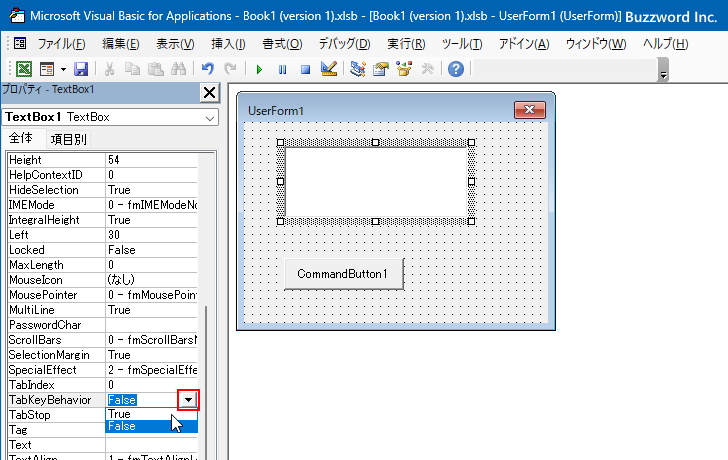This screenshot has width=728, height=460.
Task: Choose False in the TabKeyBehavior list
Action: (x=151, y=426)
